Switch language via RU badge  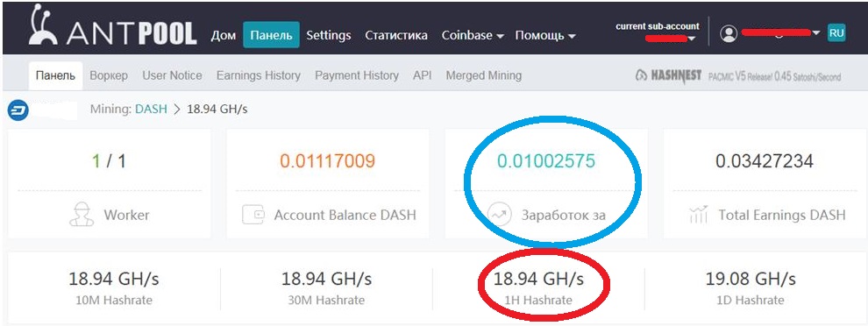(836, 32)
